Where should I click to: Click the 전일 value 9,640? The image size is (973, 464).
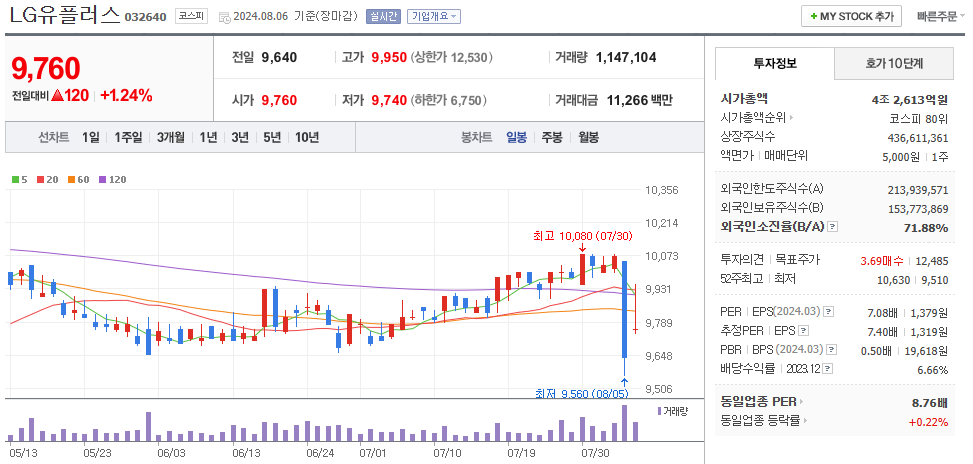[x=279, y=58]
